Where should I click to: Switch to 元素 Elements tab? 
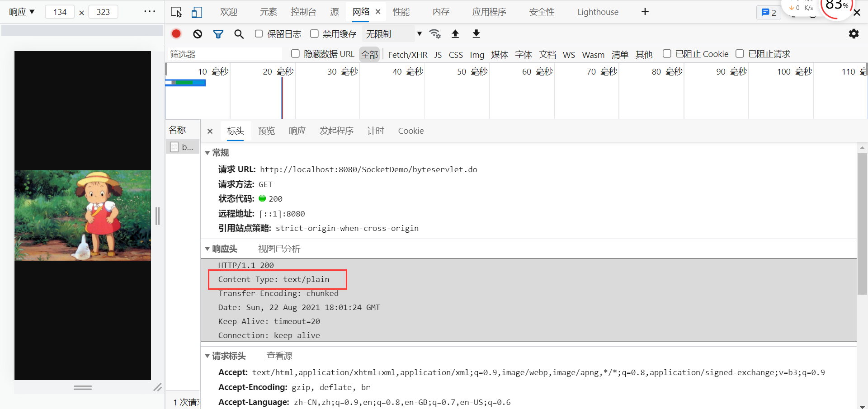[x=269, y=12]
